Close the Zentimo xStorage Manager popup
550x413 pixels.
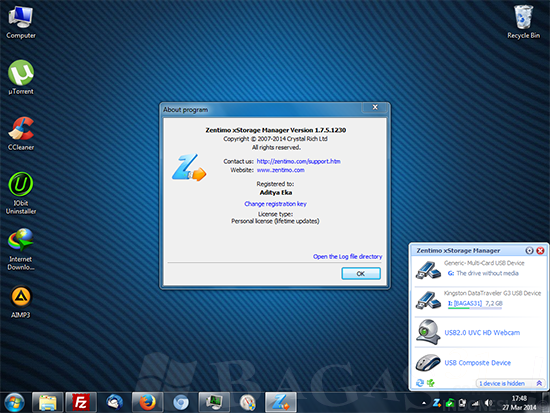pos(541,251)
